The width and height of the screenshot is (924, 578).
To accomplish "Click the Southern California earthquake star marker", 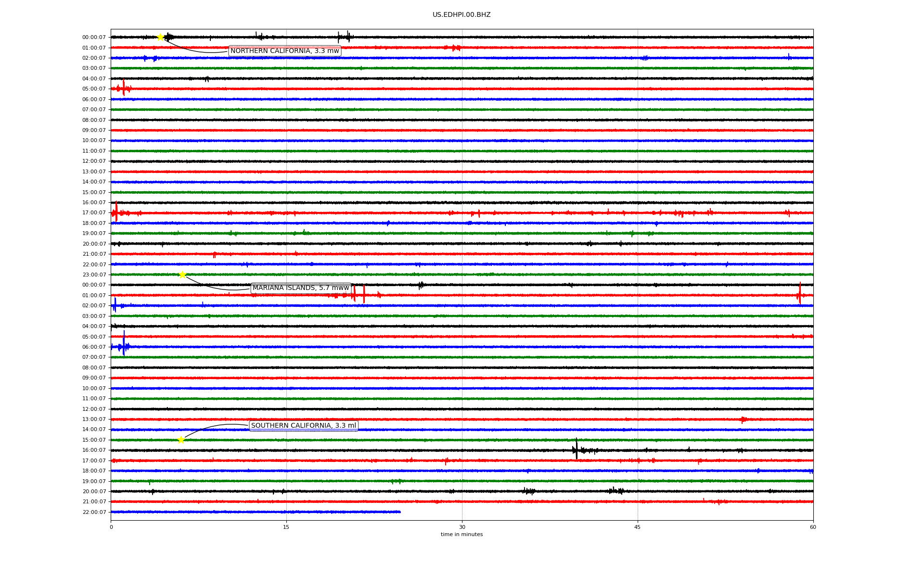I will pos(181,440).
